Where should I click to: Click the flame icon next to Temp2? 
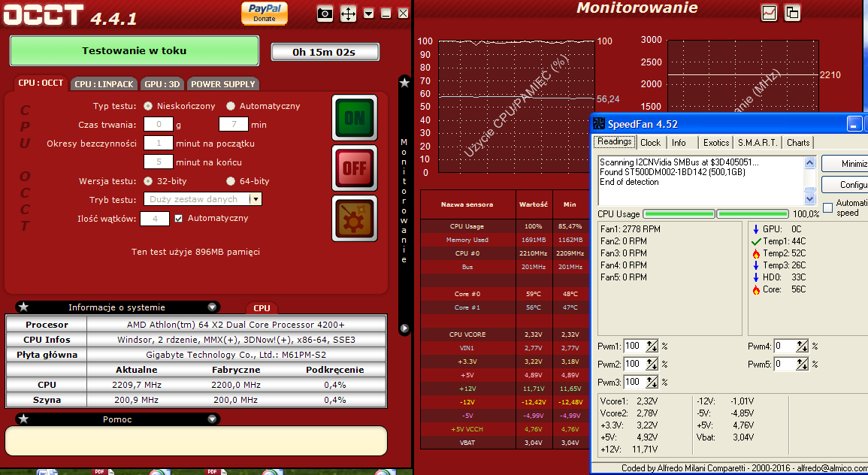pos(756,253)
